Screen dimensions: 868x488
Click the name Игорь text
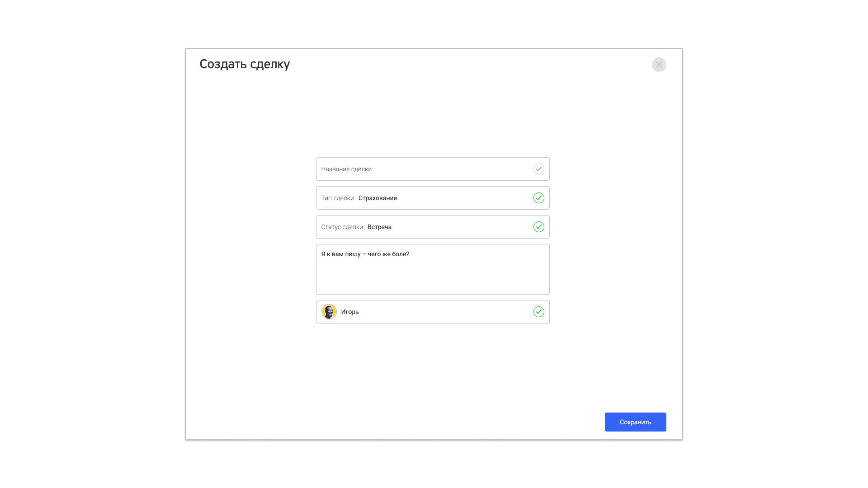pos(350,312)
